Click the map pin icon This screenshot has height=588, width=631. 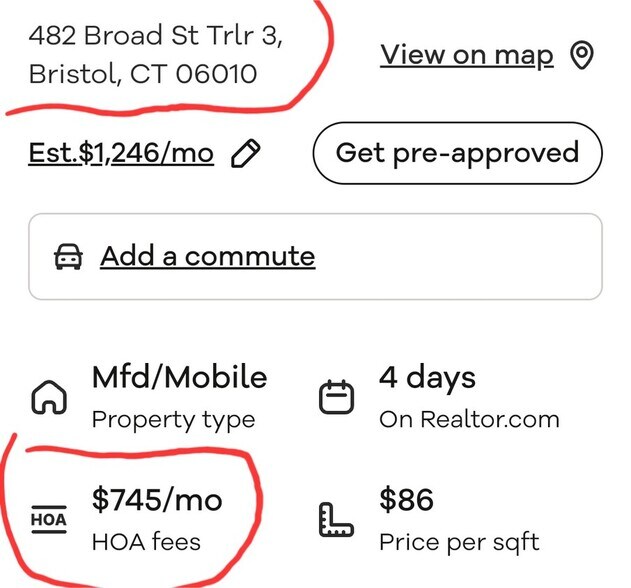click(582, 56)
